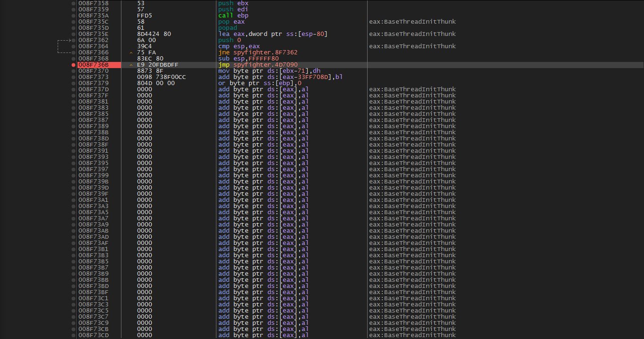
Task: Click the address cell 008F7399
Action: 93,175
